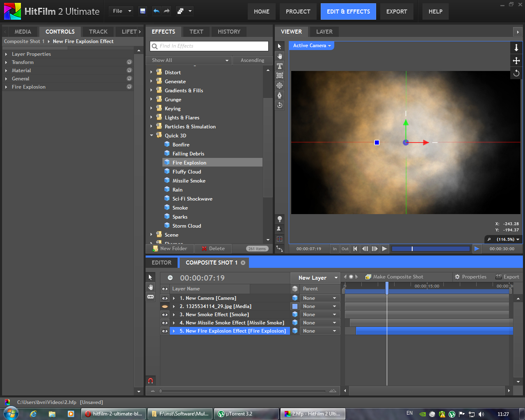Select the Text tool in viewer
This screenshot has width=525, height=420.
coord(280,66)
